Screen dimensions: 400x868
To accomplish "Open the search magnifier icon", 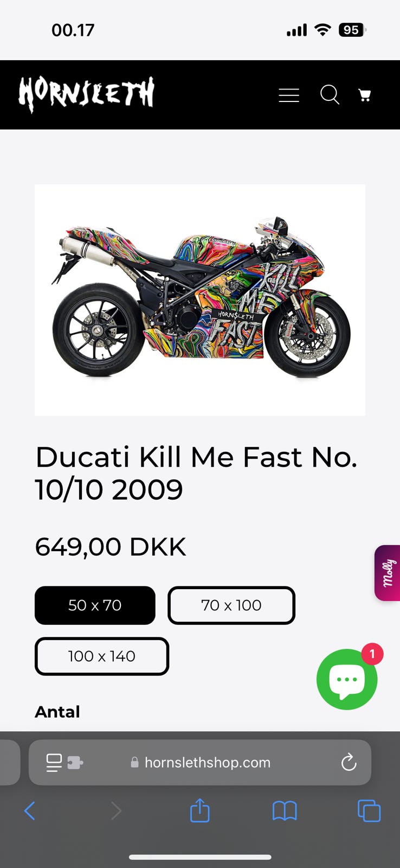I will pyautogui.click(x=330, y=95).
